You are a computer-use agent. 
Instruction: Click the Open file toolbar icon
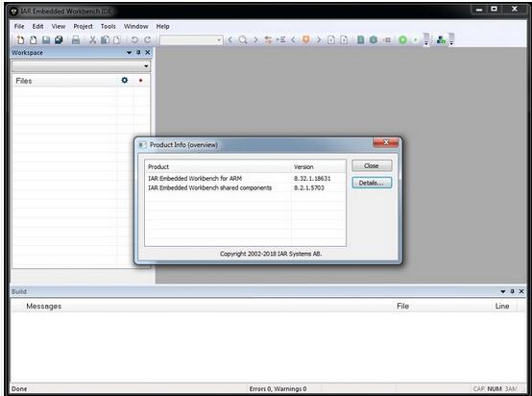[33, 40]
